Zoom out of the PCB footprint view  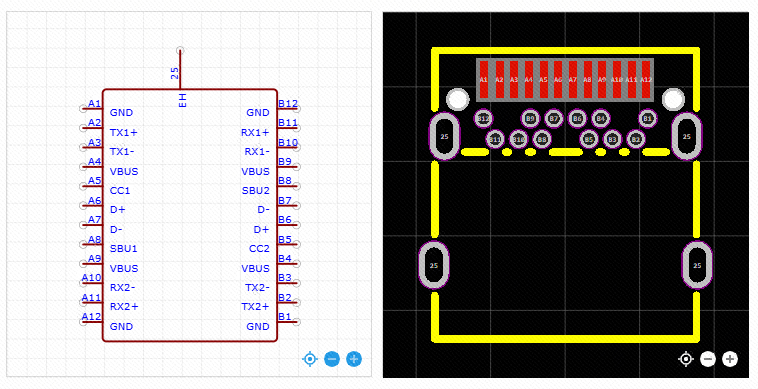tap(708, 359)
